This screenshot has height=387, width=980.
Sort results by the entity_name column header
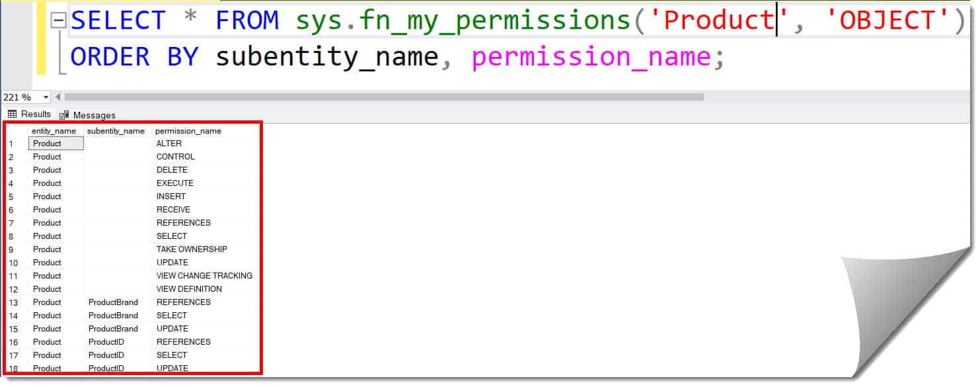(x=53, y=130)
